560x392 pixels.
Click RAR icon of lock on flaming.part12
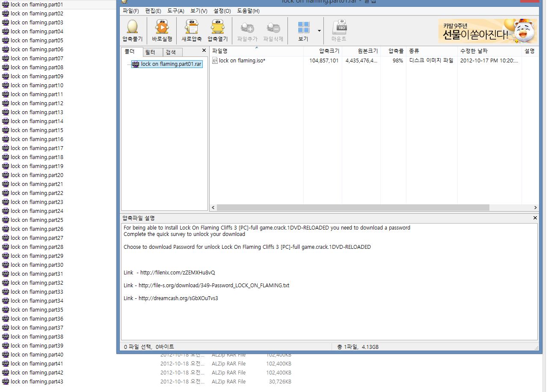point(6,103)
